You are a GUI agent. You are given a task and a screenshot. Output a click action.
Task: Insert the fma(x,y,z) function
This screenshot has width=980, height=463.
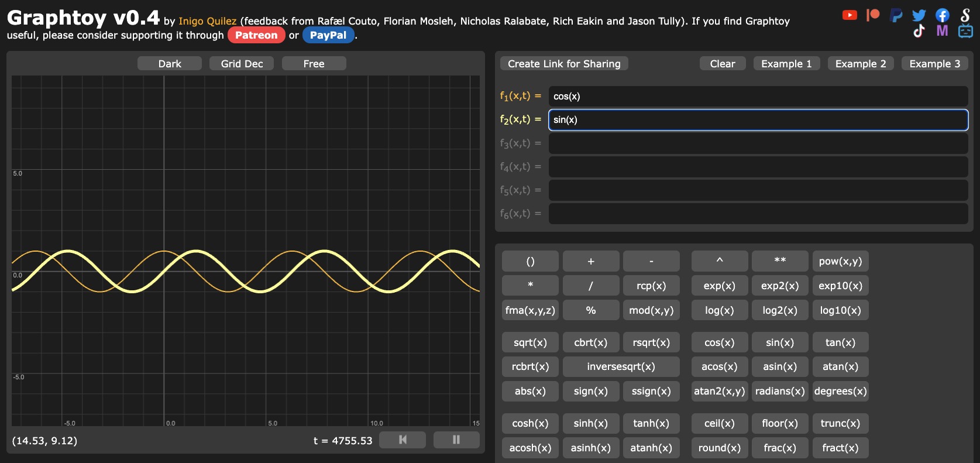click(x=530, y=310)
